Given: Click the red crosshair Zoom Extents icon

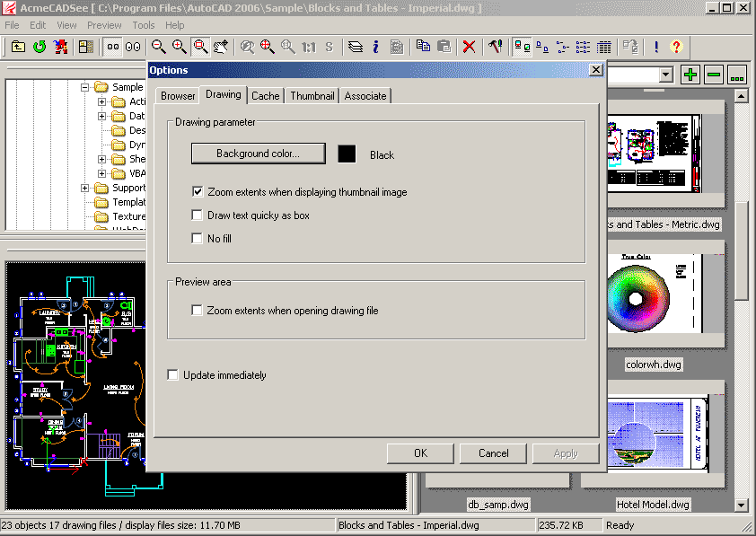Looking at the screenshot, I should tap(268, 47).
